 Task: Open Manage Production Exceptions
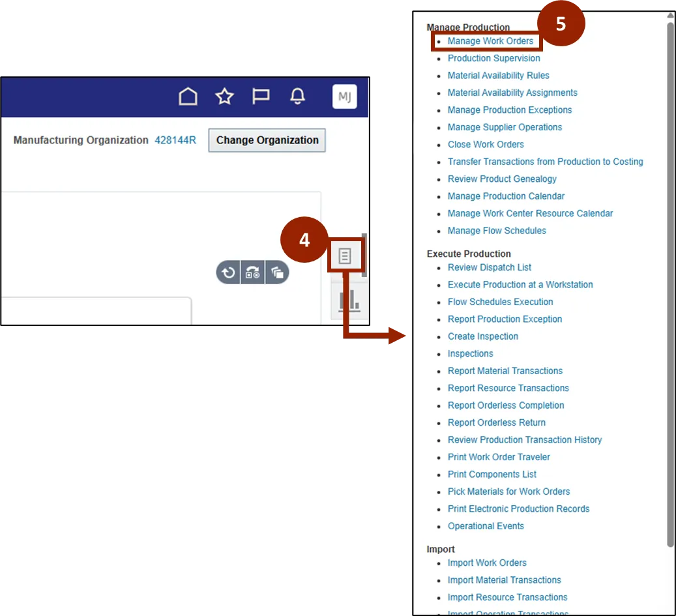[x=510, y=110]
